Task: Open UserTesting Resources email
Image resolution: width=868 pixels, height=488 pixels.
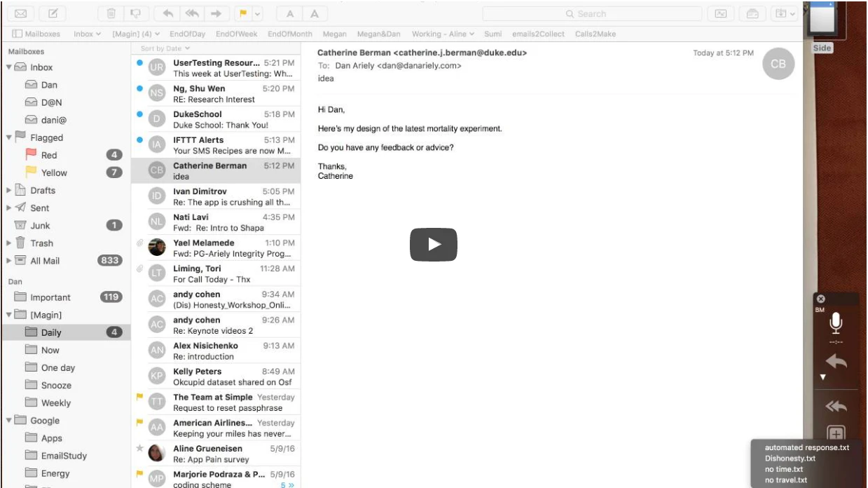Action: pyautogui.click(x=216, y=68)
